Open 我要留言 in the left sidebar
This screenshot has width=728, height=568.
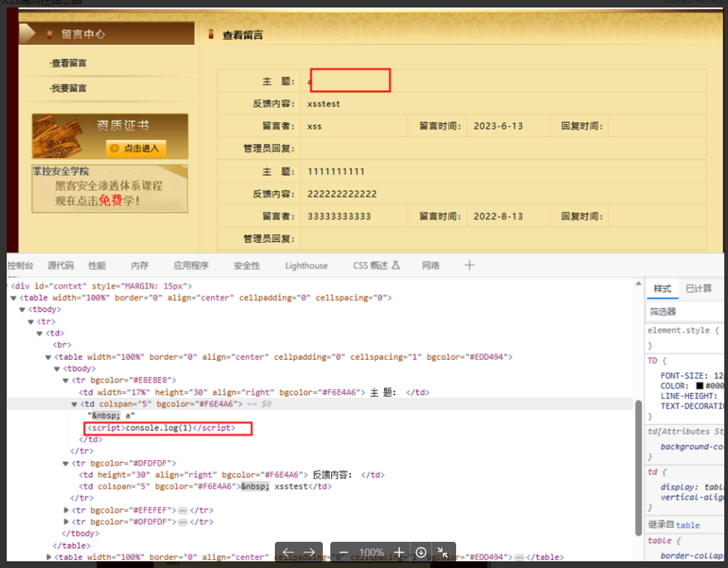tap(68, 88)
